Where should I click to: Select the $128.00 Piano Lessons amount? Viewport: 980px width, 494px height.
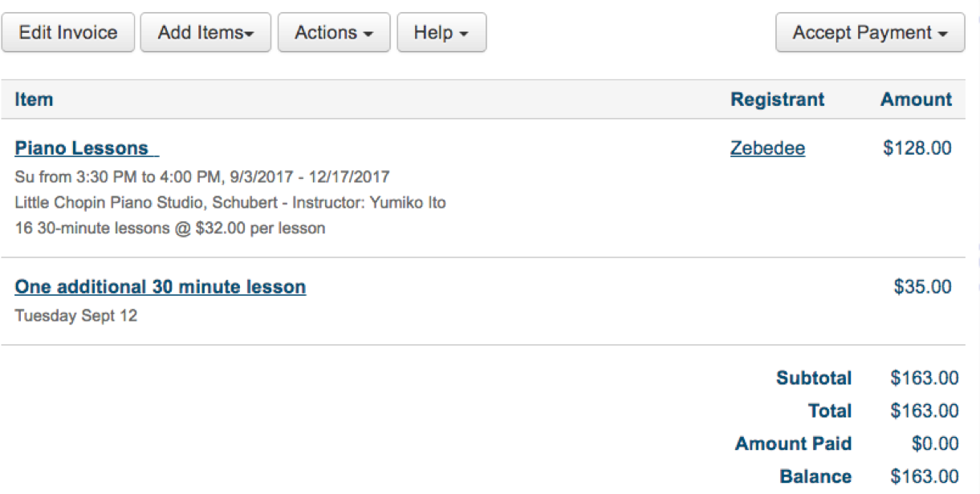click(917, 148)
